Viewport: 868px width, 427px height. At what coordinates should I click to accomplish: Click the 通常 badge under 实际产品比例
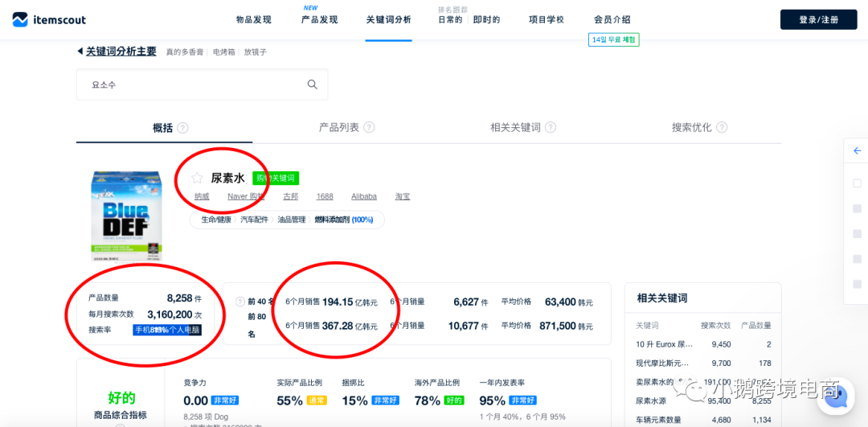point(317,400)
